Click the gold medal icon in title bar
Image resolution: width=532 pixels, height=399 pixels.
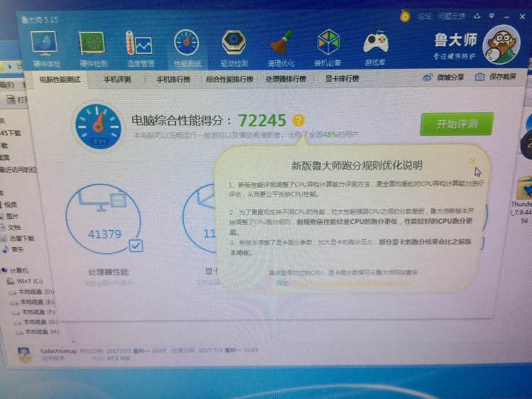(404, 16)
